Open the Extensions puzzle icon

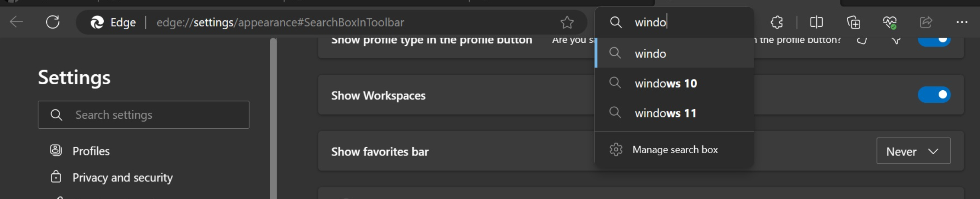(776, 22)
